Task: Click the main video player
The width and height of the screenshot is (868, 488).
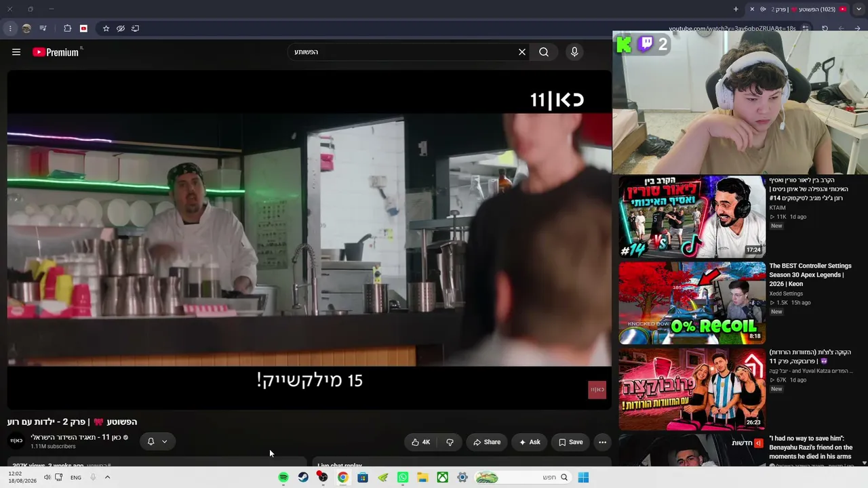Action: pyautogui.click(x=309, y=239)
